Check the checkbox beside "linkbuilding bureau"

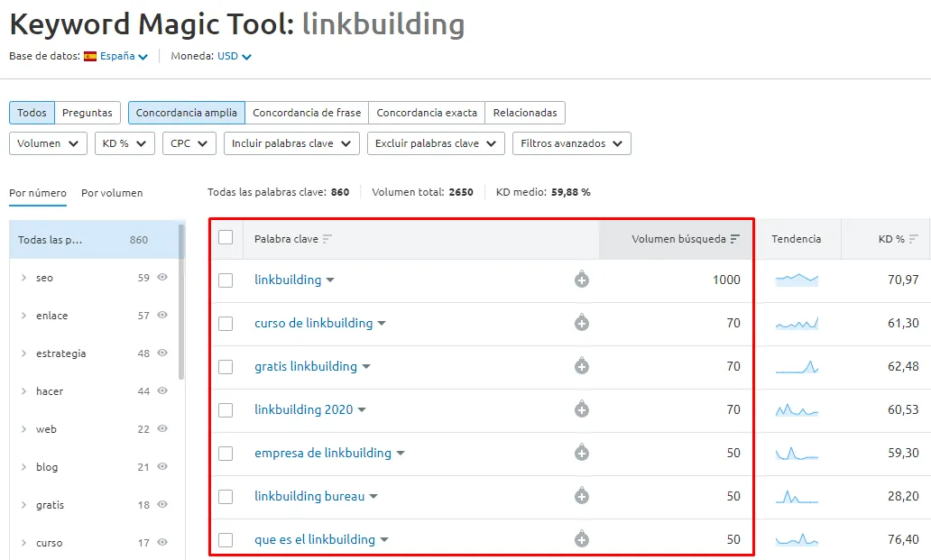[x=226, y=496]
